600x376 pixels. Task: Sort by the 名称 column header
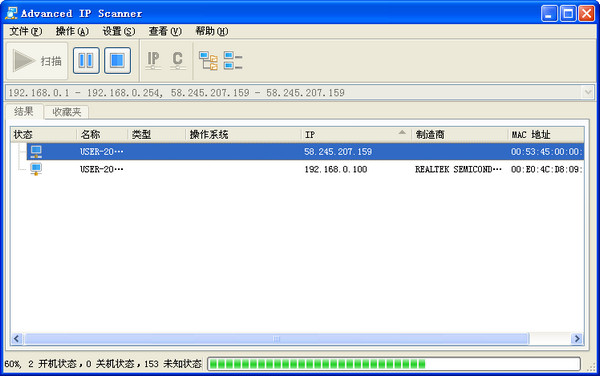click(x=102, y=135)
